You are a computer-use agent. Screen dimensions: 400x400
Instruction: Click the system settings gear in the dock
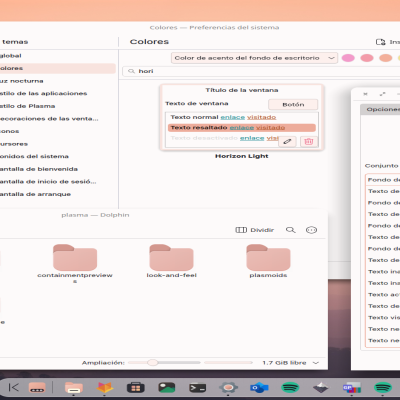click(228, 388)
